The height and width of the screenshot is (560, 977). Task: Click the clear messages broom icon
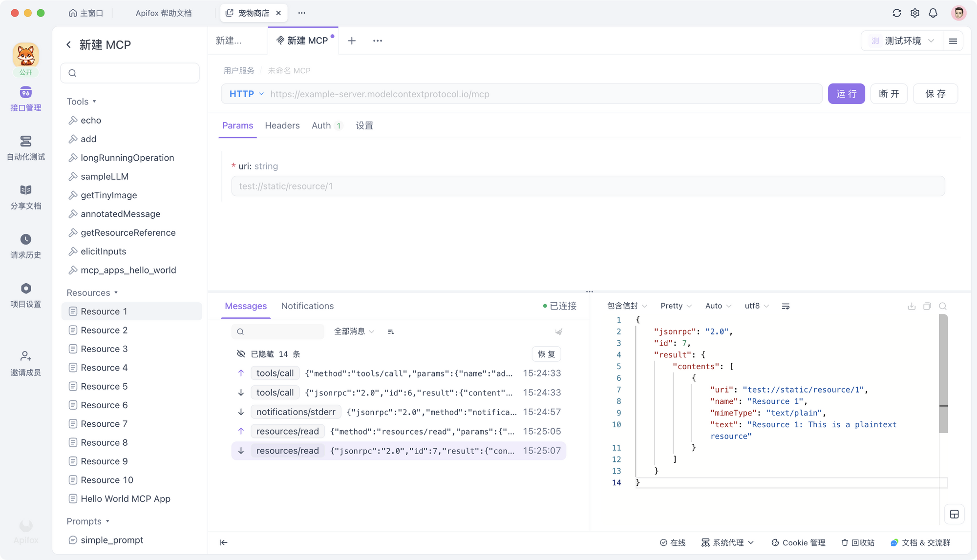coord(558,332)
